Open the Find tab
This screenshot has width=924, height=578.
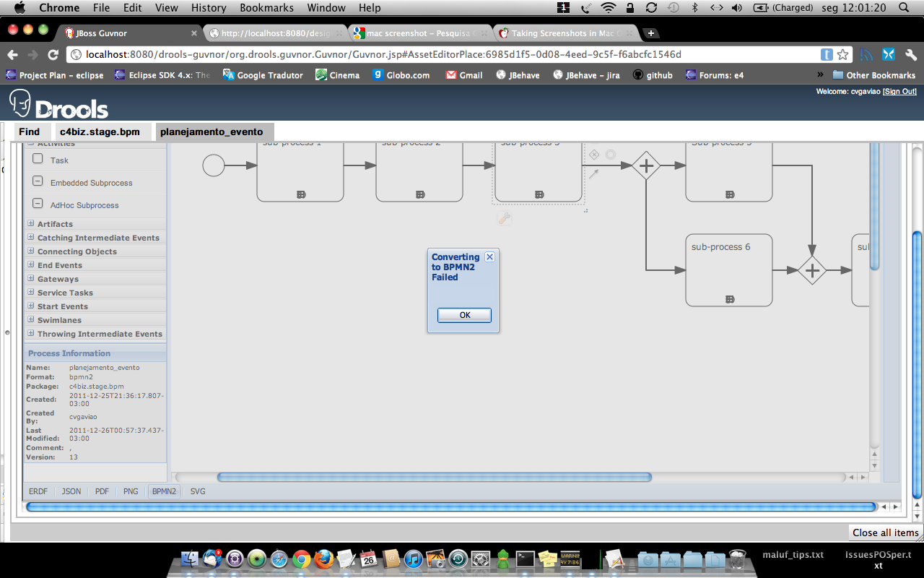point(30,132)
